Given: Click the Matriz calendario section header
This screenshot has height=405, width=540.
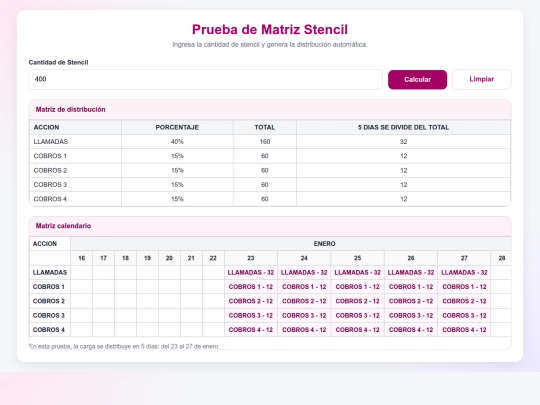Looking at the screenshot, I should pos(270,226).
